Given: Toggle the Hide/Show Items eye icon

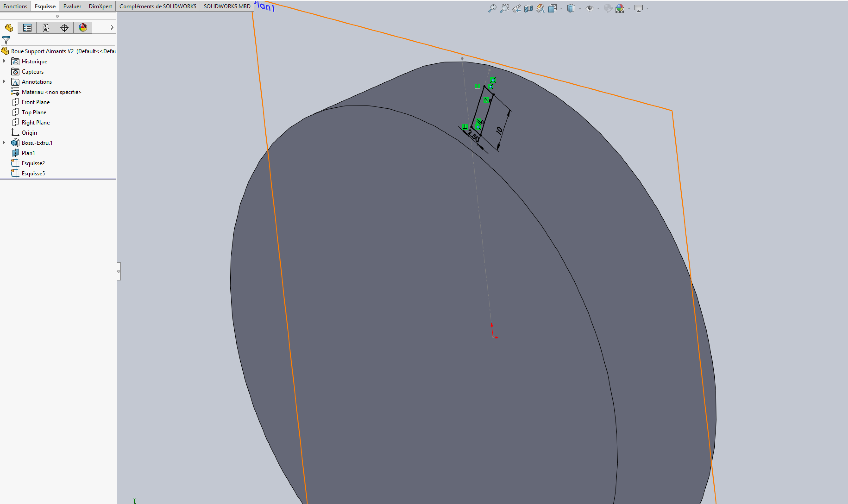Looking at the screenshot, I should pyautogui.click(x=589, y=9).
